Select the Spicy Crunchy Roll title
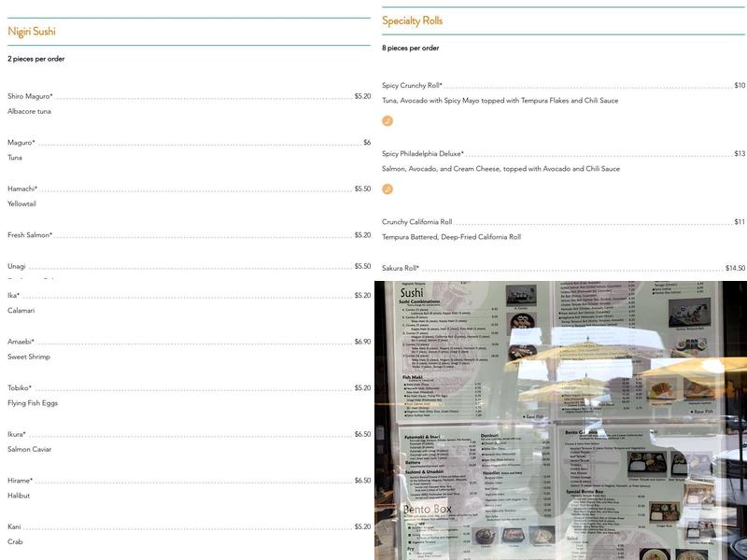Image resolution: width=747 pixels, height=560 pixels. coord(412,86)
